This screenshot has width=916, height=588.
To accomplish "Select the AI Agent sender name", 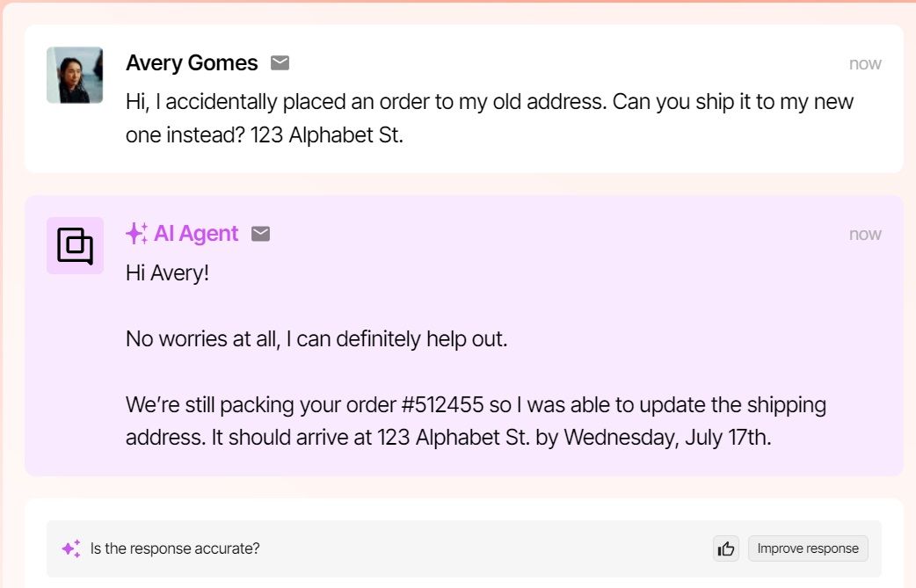I will (x=195, y=234).
